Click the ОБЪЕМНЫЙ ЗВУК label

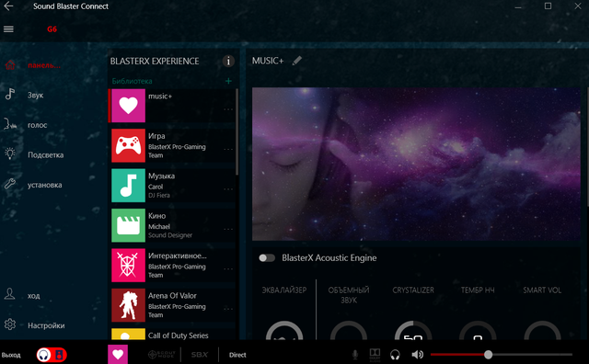coord(349,295)
